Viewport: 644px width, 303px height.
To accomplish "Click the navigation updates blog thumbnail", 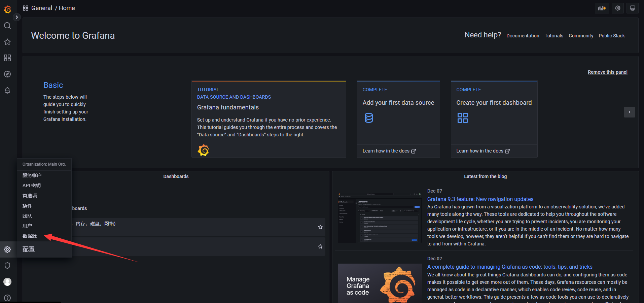I will pyautogui.click(x=380, y=217).
